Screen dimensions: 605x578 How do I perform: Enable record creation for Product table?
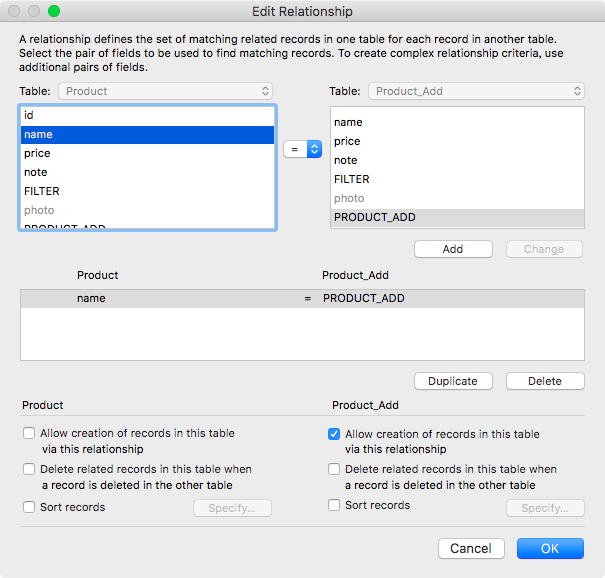point(29,433)
